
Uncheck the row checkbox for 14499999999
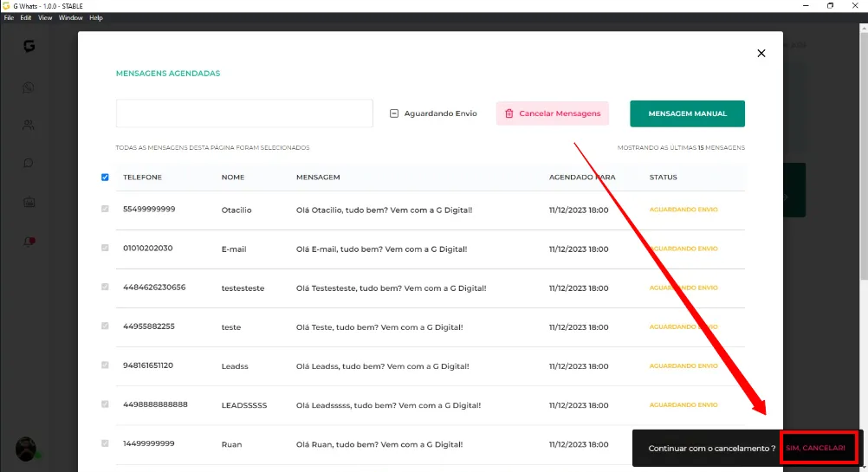(105, 443)
